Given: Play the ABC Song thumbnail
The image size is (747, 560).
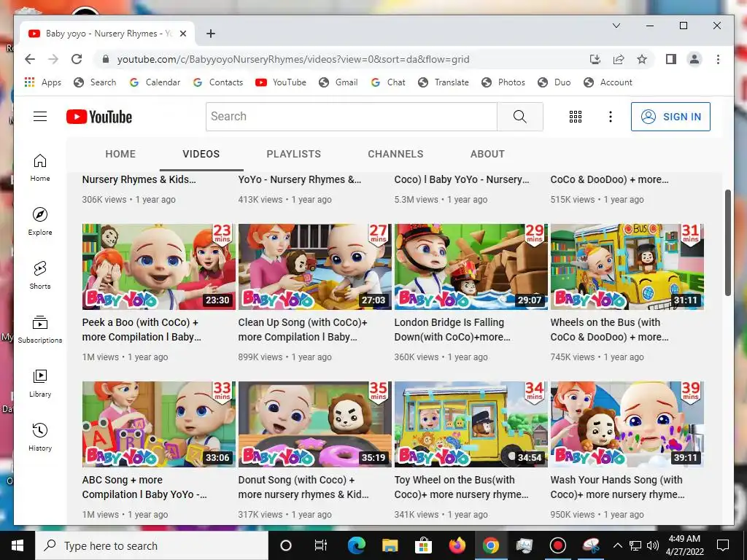Looking at the screenshot, I should [x=158, y=424].
